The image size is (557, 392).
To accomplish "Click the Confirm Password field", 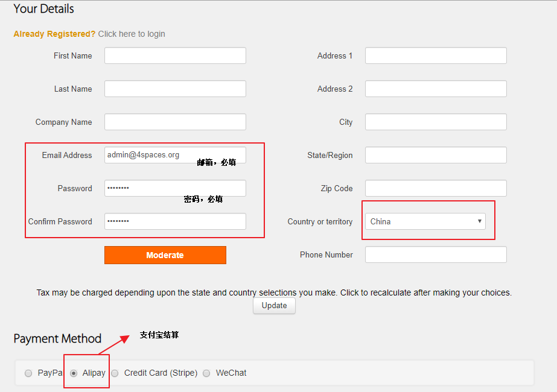I will point(175,221).
